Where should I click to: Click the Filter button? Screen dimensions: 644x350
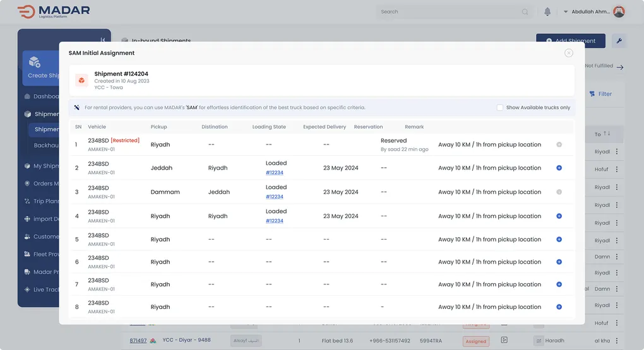point(600,94)
